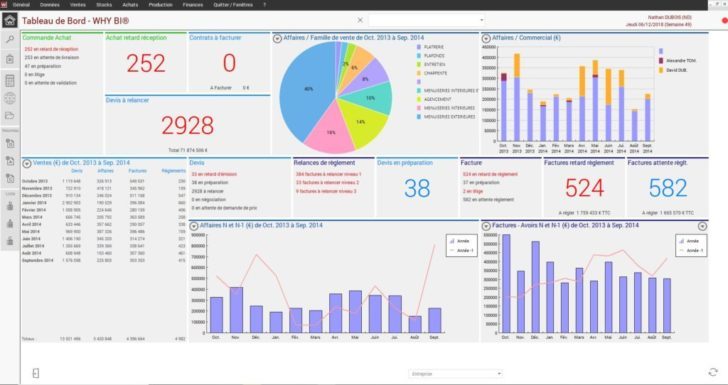
Task: Expand left options arrow of Factures - Avoirs chart
Action: click(486, 226)
